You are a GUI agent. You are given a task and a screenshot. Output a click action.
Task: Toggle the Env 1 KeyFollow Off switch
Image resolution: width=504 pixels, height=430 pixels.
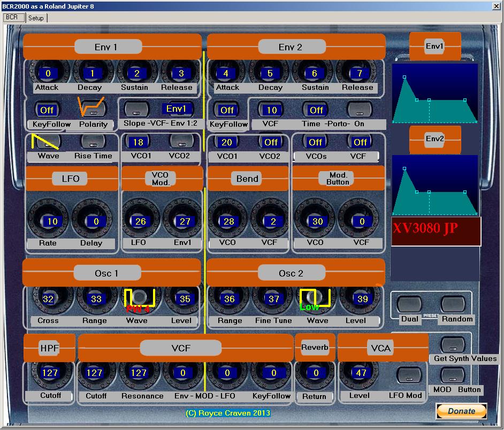(x=48, y=110)
